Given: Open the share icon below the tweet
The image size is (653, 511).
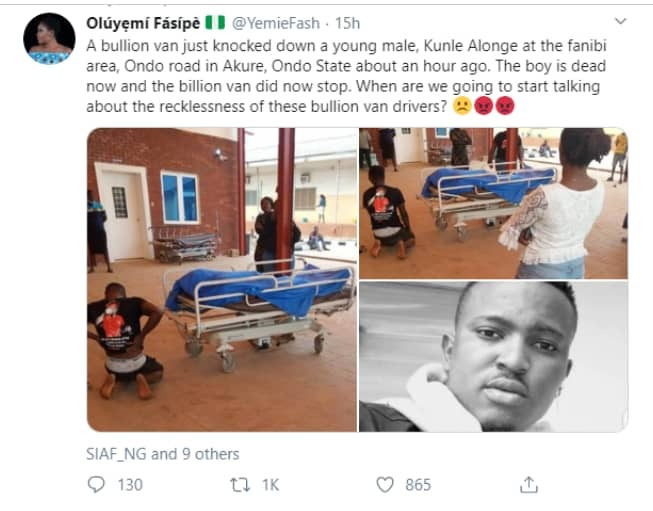Looking at the screenshot, I should point(528,485).
